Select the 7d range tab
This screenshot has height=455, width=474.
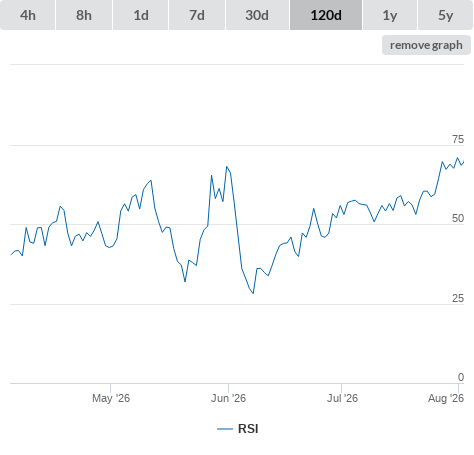tap(197, 15)
